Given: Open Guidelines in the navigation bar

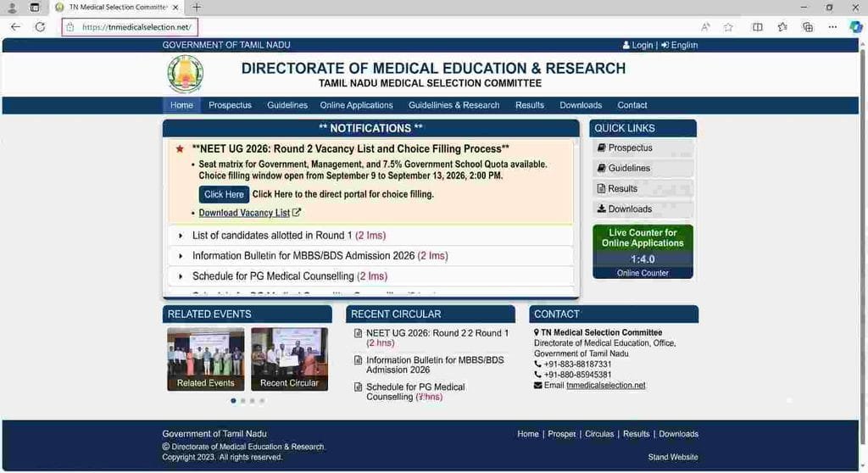Looking at the screenshot, I should 287,105.
